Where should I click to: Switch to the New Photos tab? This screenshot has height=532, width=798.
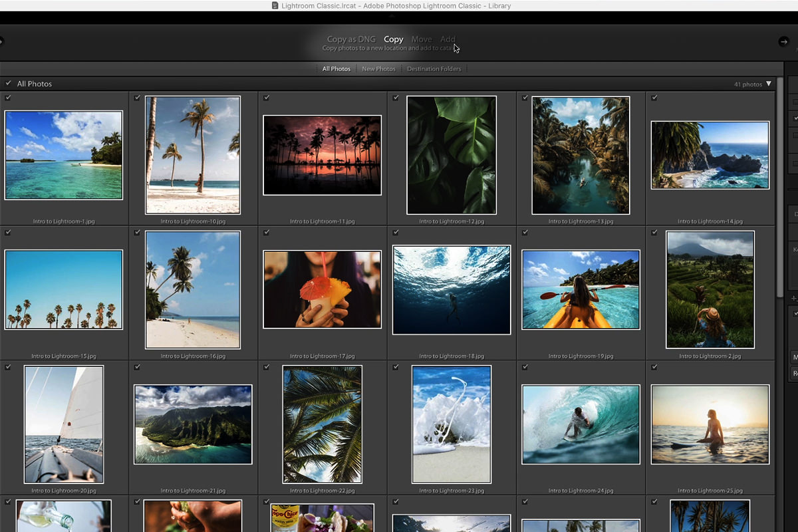point(378,68)
